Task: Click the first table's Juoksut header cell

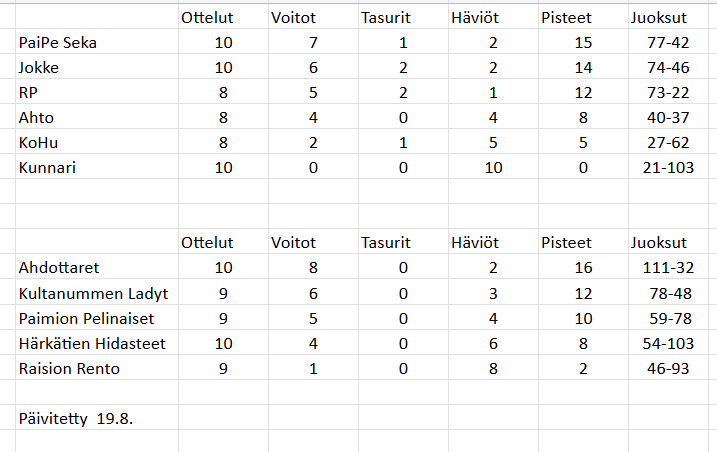Action: tap(668, 17)
